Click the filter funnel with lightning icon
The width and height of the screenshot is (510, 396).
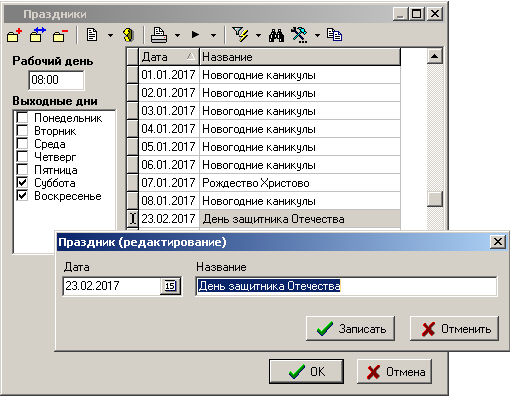pos(240,35)
